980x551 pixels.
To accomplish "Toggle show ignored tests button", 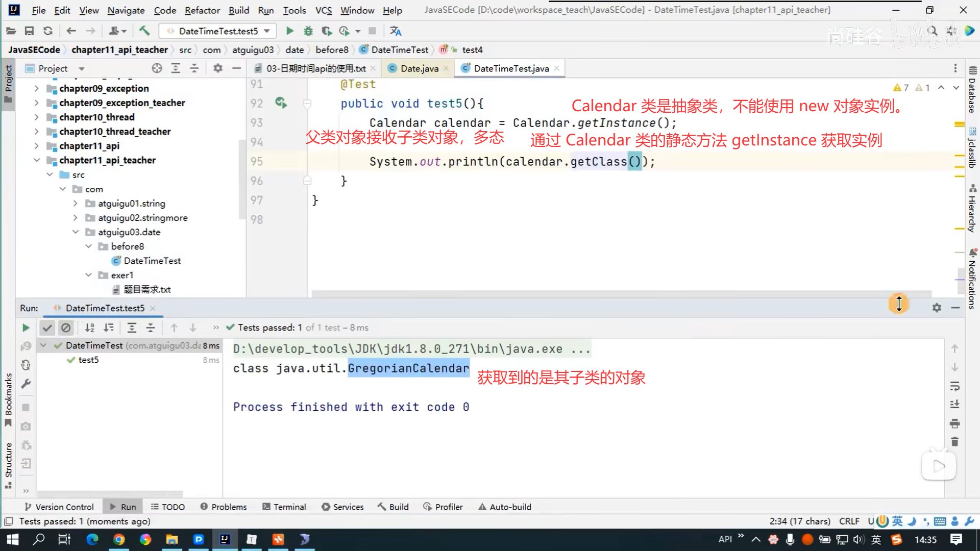I will pos(66,328).
